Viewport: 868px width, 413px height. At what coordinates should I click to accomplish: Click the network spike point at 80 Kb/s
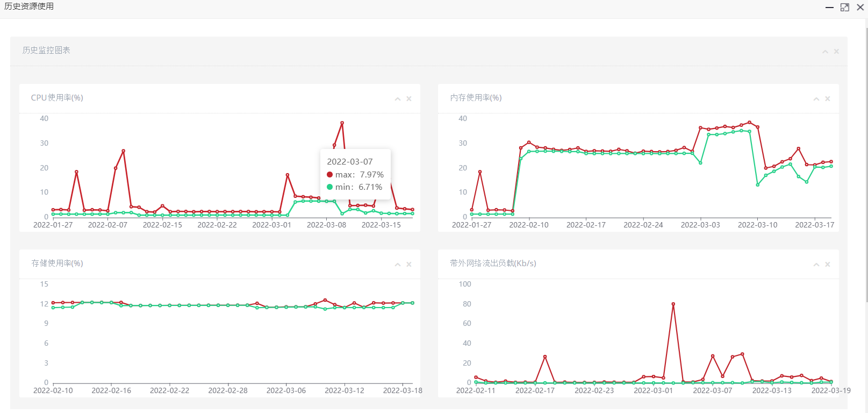(673, 304)
